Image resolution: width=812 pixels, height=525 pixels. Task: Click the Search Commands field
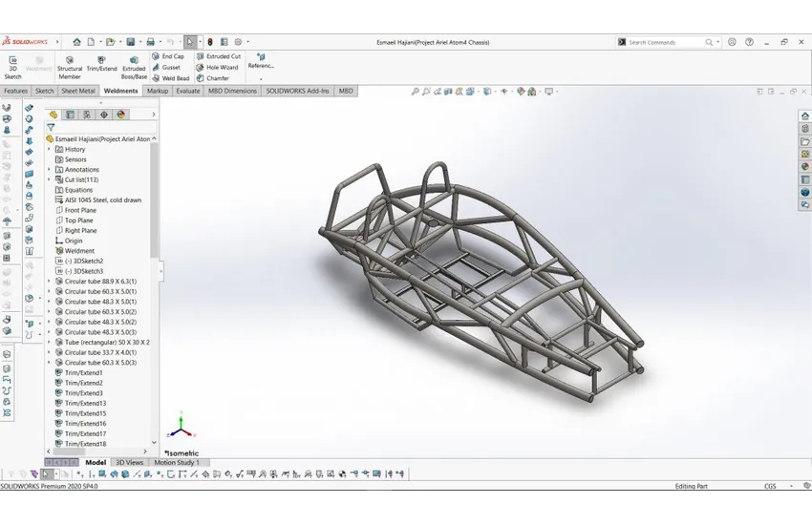point(666,42)
